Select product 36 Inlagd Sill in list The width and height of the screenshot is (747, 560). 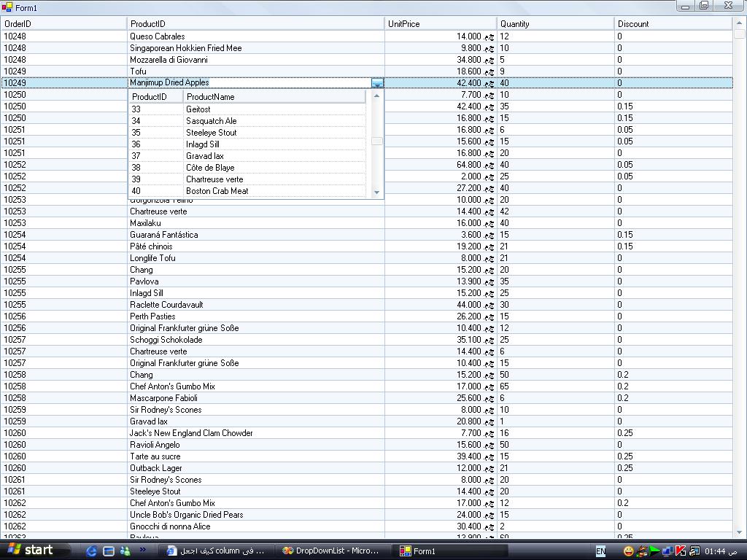click(247, 144)
